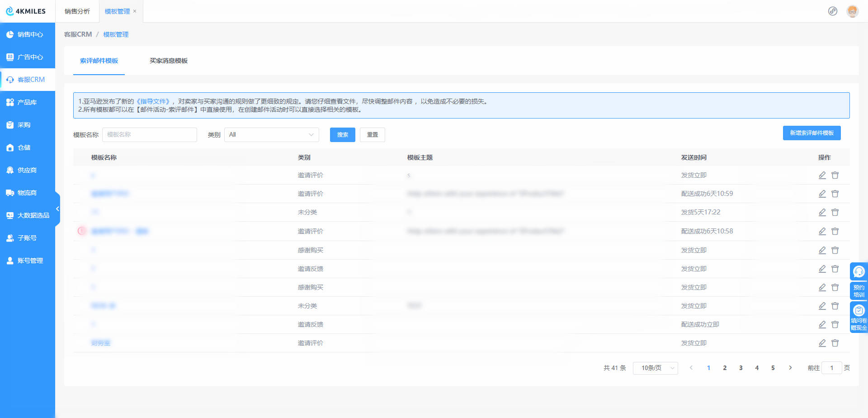868x418 pixels.
Task: Click the 新增索评邮件模板 button
Action: pos(811,133)
